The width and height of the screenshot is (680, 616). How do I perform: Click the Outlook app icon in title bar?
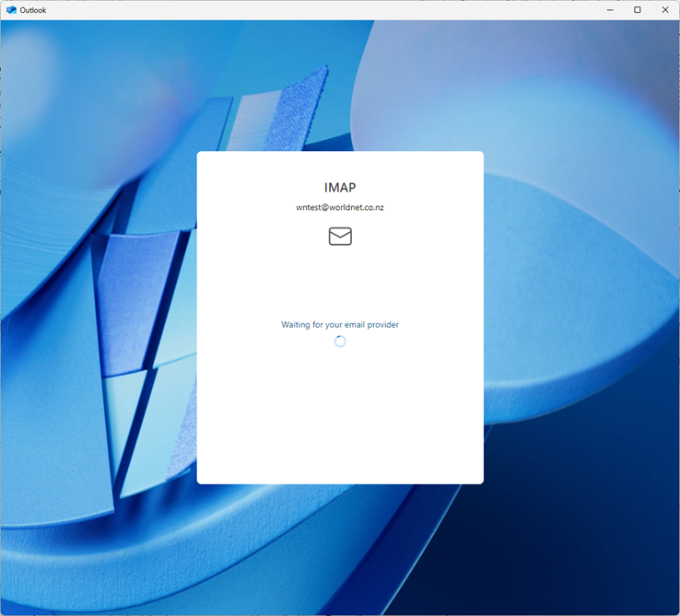coord(11,10)
